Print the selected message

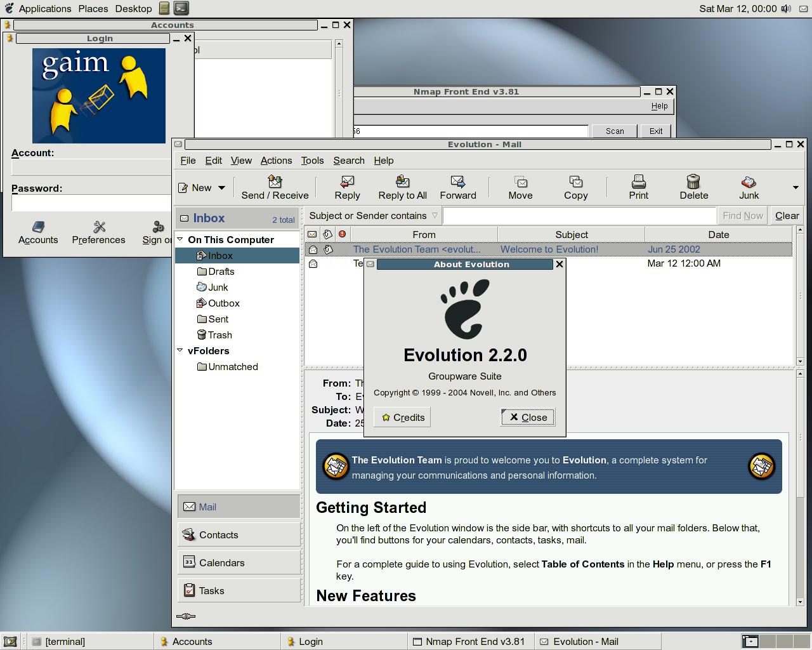coord(638,187)
